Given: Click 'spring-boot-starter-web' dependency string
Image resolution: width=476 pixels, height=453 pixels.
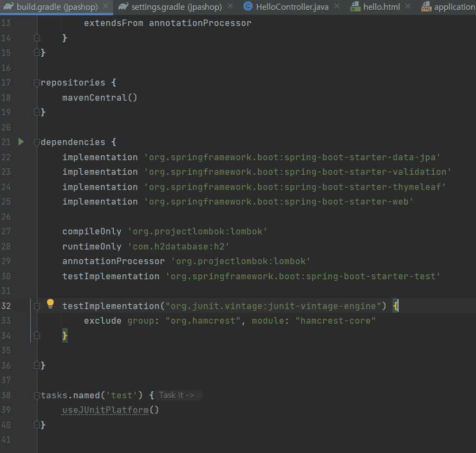Looking at the screenshot, I should coord(278,202).
